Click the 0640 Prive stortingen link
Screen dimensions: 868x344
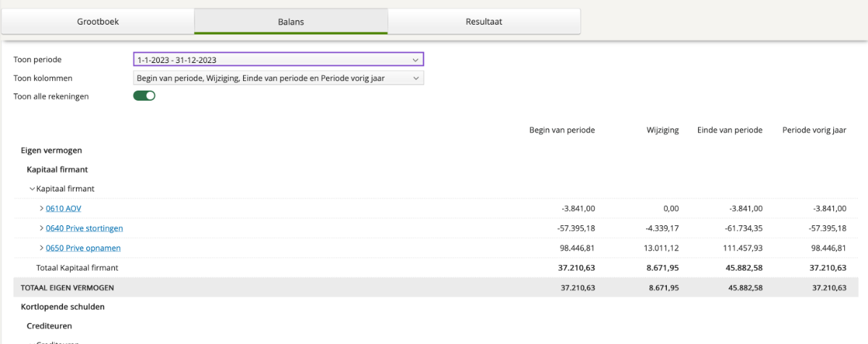click(x=84, y=229)
